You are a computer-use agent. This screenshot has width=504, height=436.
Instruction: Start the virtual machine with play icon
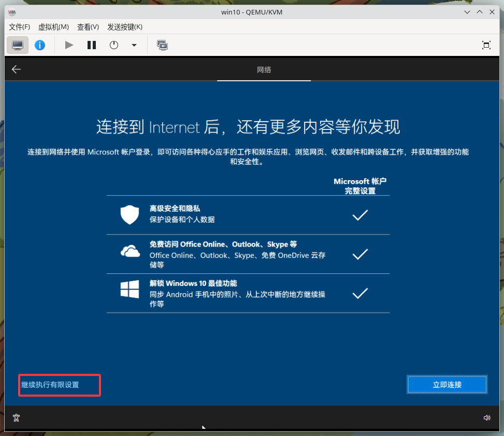point(69,45)
